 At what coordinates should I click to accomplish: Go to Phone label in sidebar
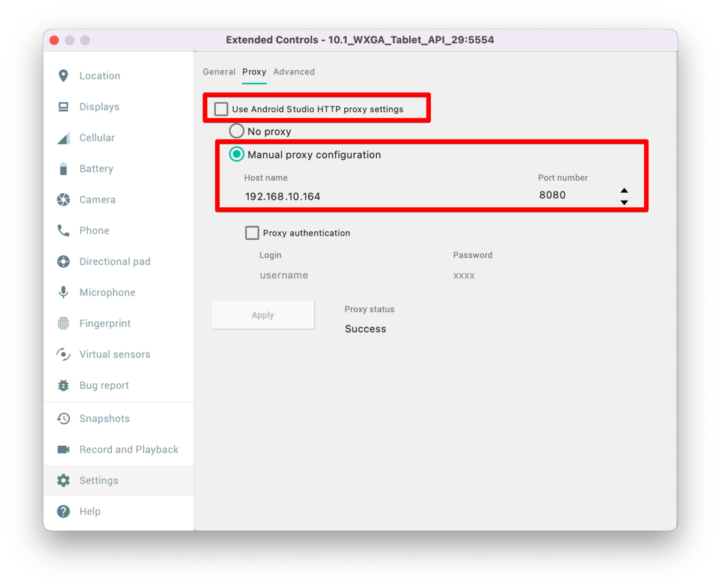tap(94, 231)
